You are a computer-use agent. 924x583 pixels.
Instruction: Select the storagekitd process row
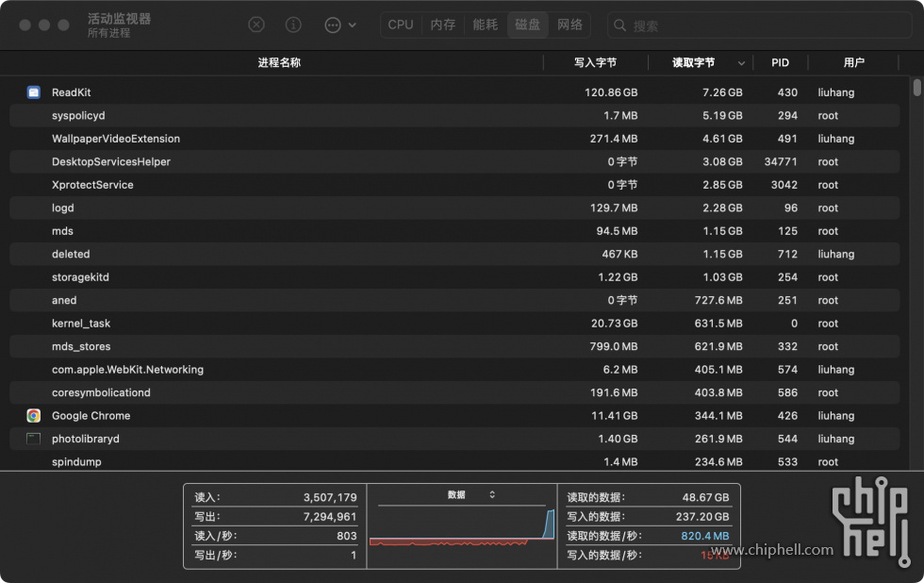[454, 277]
